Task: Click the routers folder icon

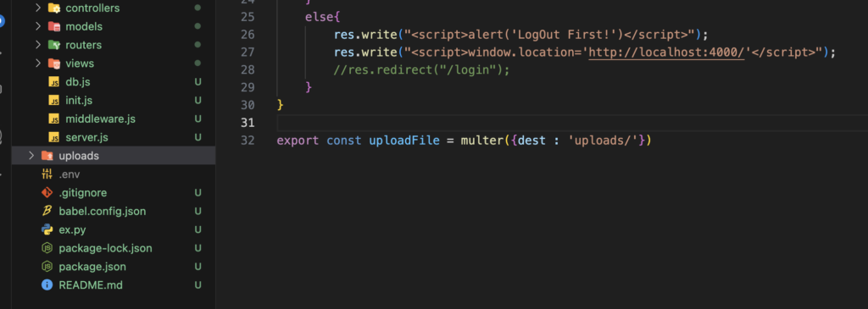Action: click(53, 45)
